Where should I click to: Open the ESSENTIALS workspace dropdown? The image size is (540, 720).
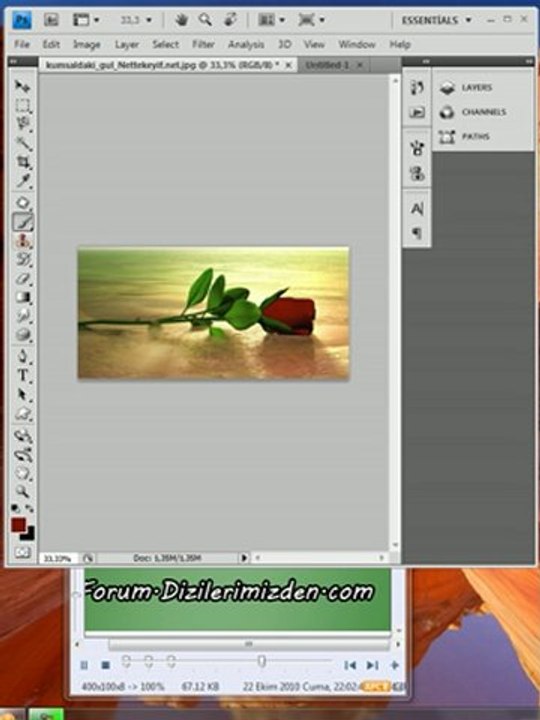[x=436, y=20]
